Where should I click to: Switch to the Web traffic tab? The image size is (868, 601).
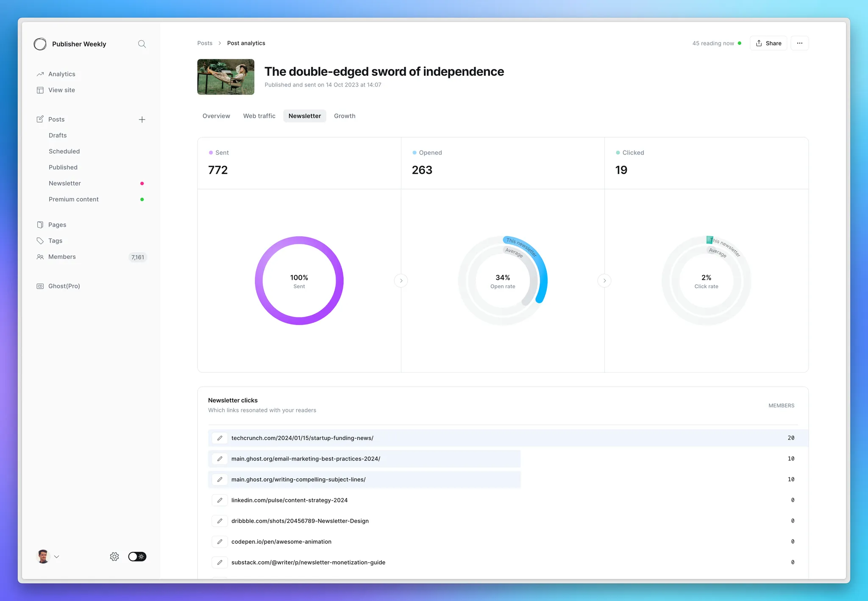(x=259, y=116)
